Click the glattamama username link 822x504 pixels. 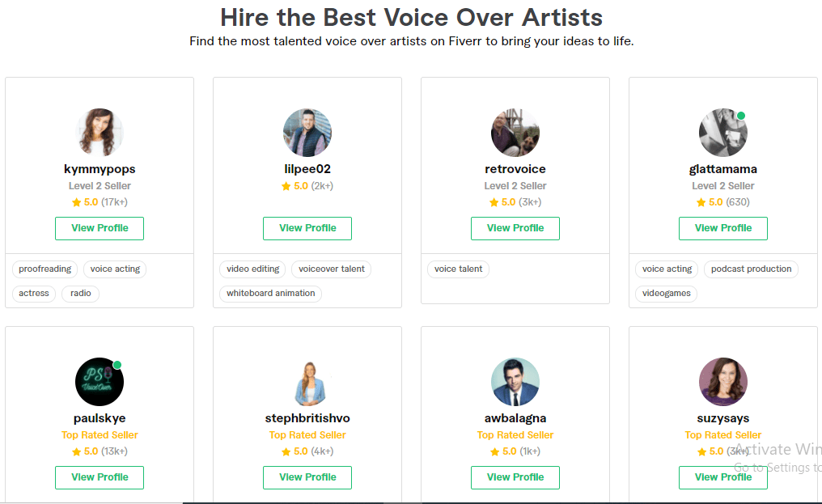[723, 169]
